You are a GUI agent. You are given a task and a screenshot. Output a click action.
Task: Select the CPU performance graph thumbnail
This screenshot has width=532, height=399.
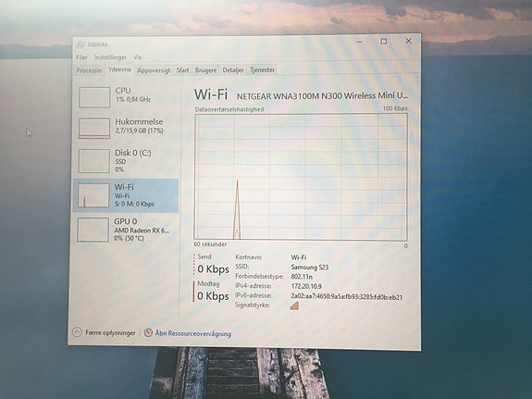pyautogui.click(x=94, y=97)
